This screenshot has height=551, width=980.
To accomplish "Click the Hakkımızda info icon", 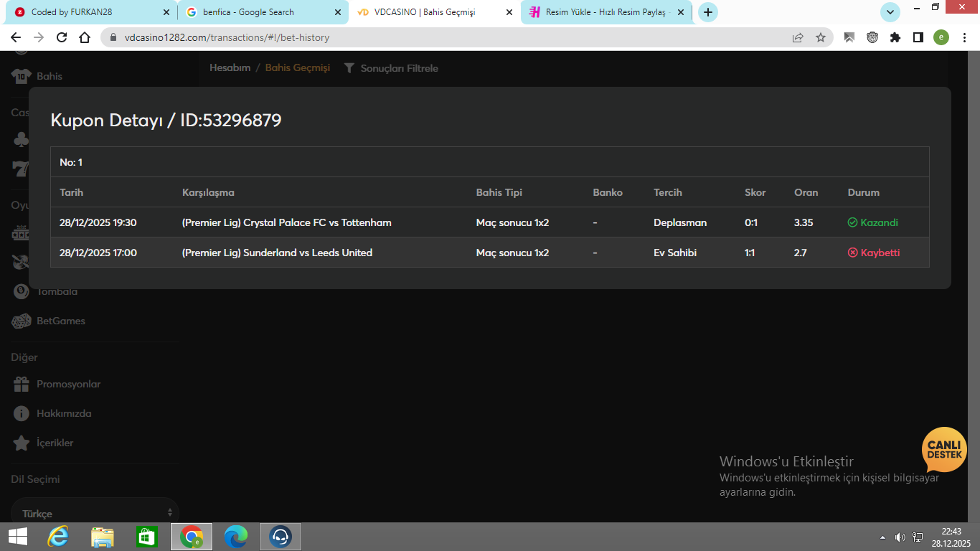I will click(22, 413).
